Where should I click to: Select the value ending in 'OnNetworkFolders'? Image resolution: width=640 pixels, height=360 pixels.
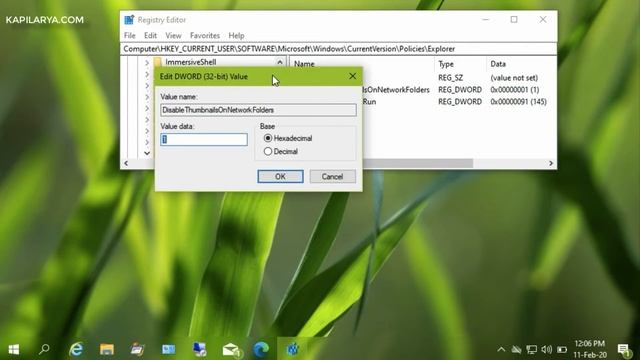coord(396,89)
